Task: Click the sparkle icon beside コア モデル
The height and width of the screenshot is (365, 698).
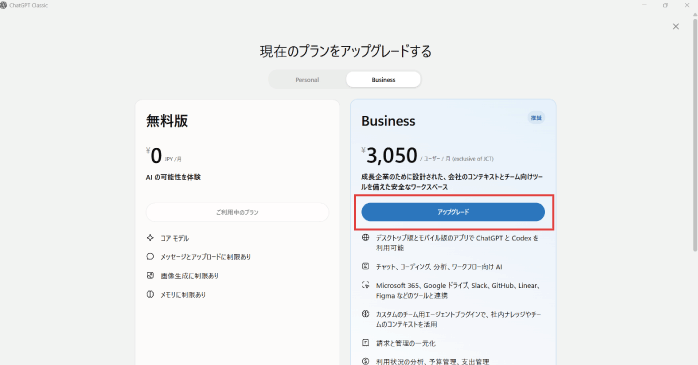Action: click(150, 238)
